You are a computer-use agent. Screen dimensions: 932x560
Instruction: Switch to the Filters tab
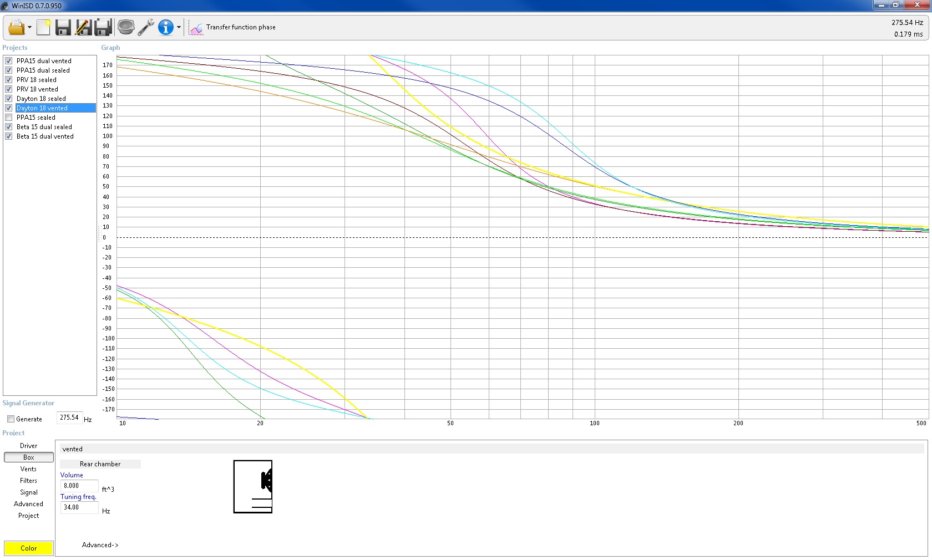click(x=29, y=481)
